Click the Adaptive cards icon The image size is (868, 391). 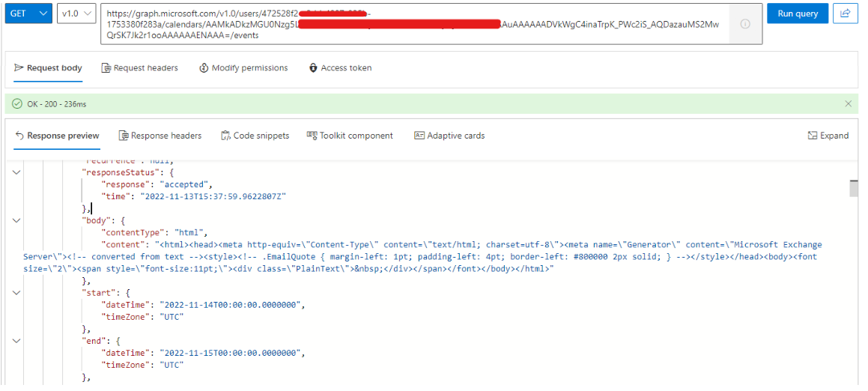click(x=419, y=136)
